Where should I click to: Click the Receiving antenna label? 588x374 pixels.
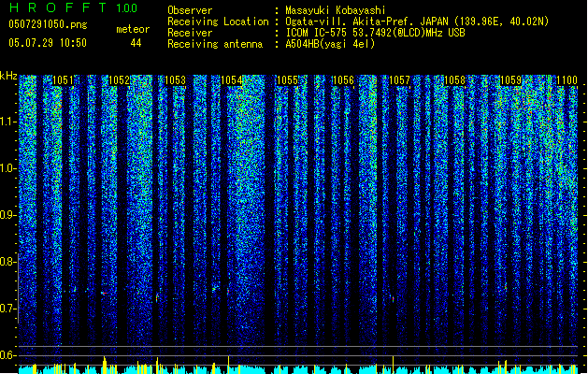[215, 44]
